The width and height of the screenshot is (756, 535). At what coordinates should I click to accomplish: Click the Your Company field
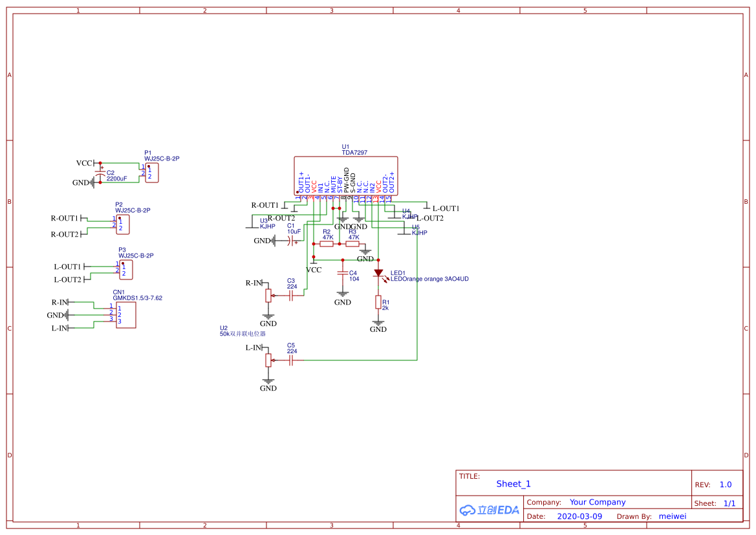[x=598, y=502]
